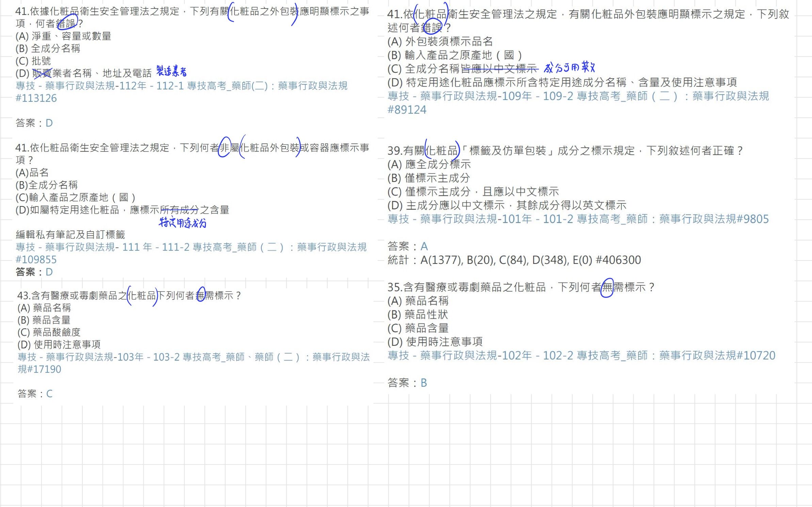This screenshot has width=812, height=507.
Task: Open the 109年 109-2 exam source link
Action: pos(578,96)
